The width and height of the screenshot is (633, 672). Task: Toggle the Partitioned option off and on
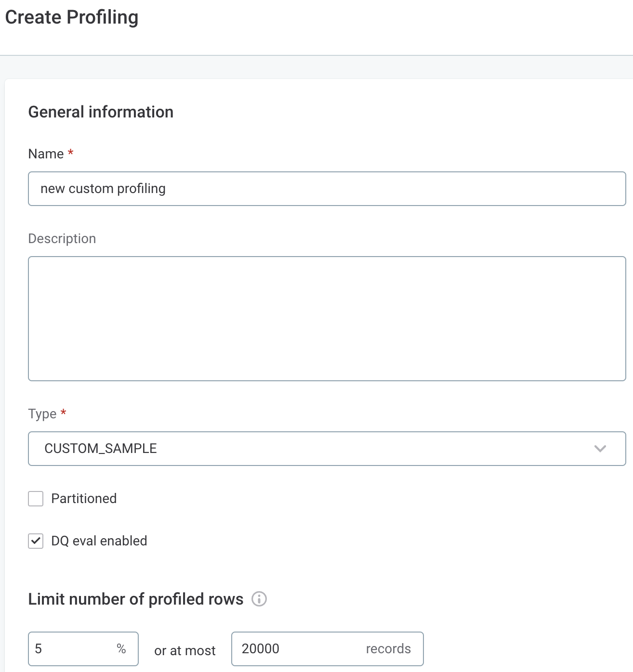click(x=35, y=499)
